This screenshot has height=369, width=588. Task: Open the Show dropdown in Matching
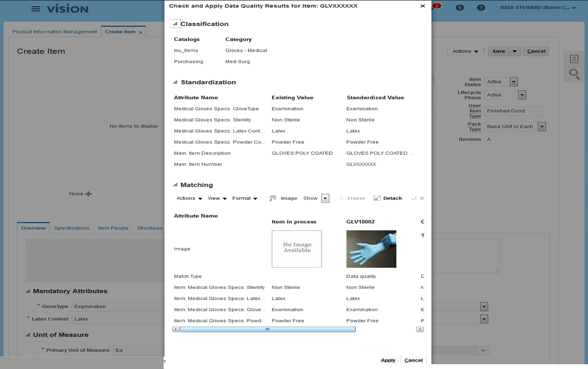pos(325,198)
